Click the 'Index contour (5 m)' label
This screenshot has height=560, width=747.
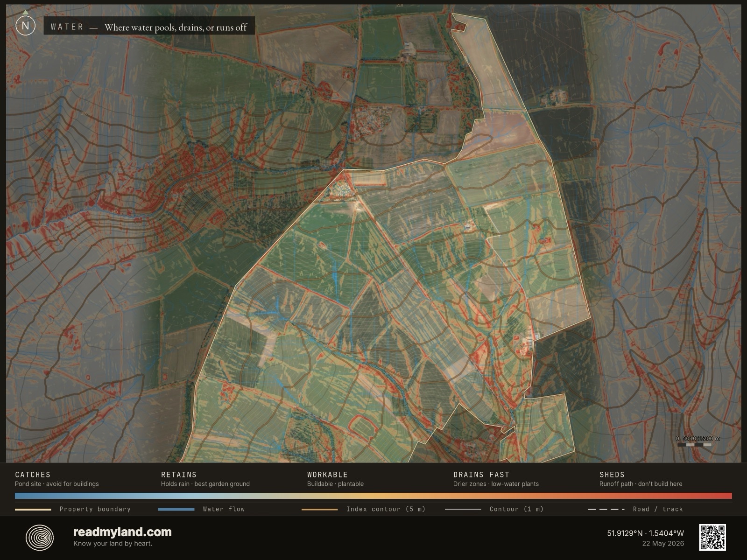[x=386, y=509]
